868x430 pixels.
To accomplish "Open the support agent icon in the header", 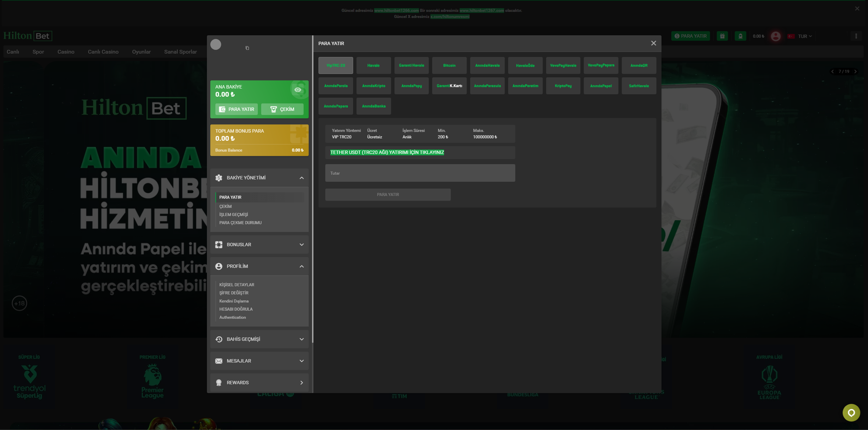I will coord(740,36).
